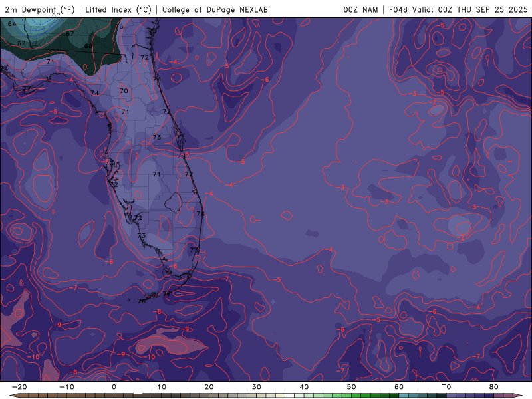
Task: Click the "-20" color bar label
Action: pos(19,387)
